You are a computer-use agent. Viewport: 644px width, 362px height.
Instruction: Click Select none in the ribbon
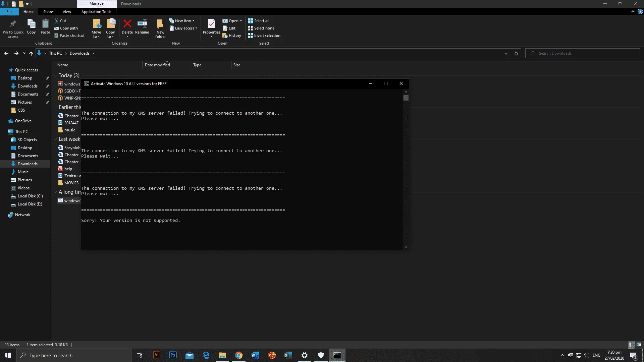261,28
